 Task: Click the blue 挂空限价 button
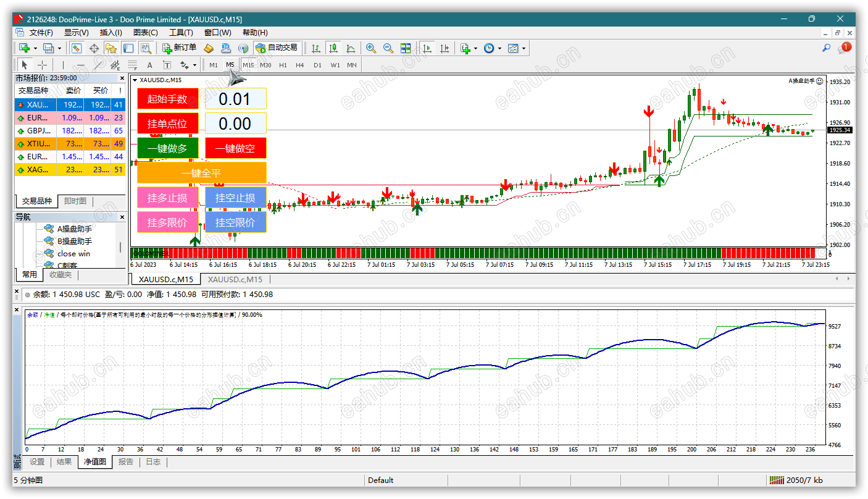pyautogui.click(x=235, y=222)
